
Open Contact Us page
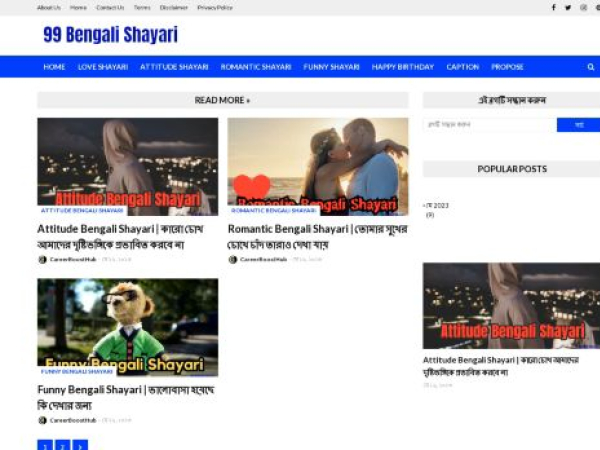click(x=110, y=7)
